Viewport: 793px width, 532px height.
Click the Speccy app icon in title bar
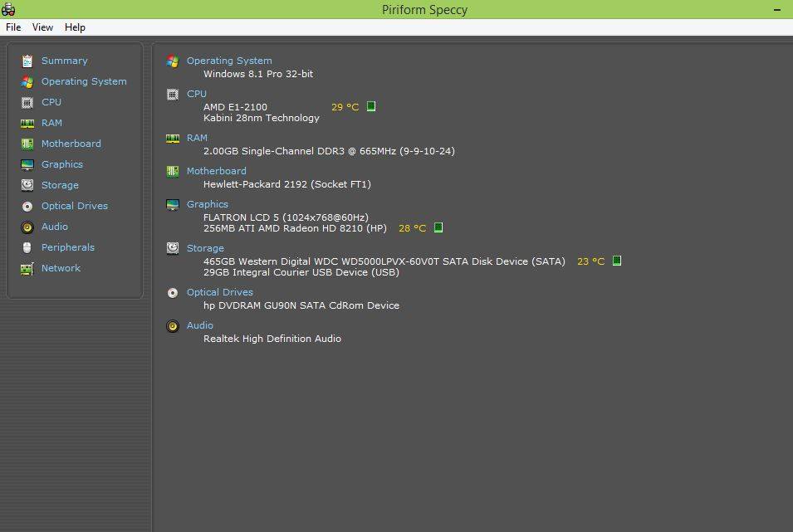[8, 9]
